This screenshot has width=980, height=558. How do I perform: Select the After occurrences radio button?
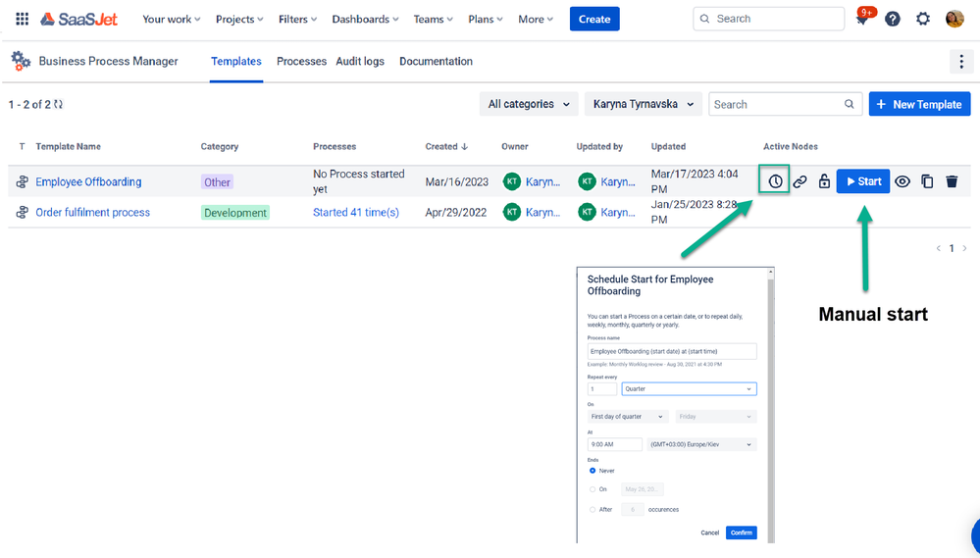pos(593,509)
